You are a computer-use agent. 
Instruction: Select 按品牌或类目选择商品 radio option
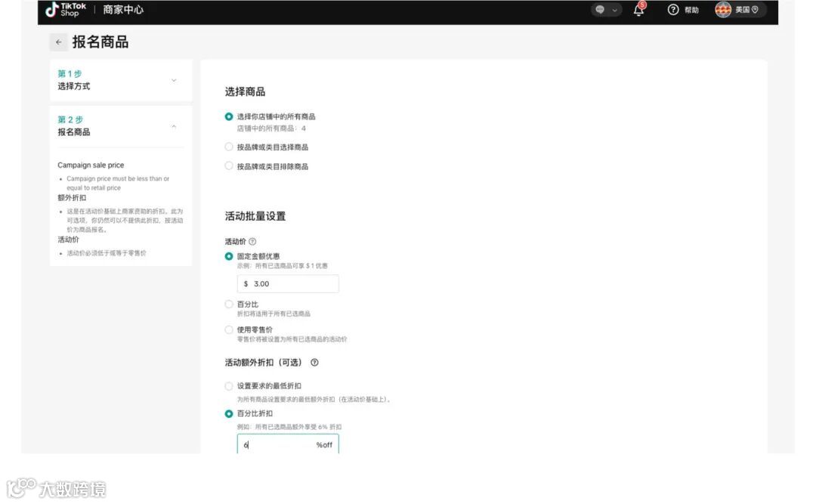pos(228,147)
